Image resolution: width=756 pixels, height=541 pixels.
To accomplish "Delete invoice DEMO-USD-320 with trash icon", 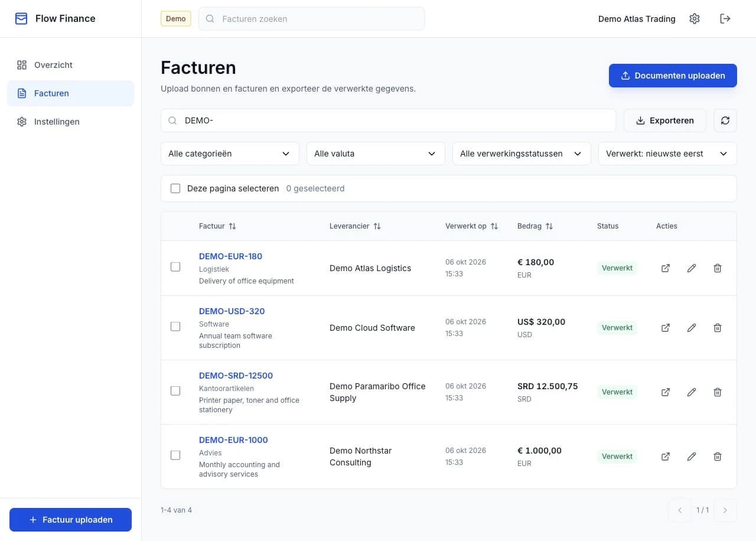I will click(718, 328).
